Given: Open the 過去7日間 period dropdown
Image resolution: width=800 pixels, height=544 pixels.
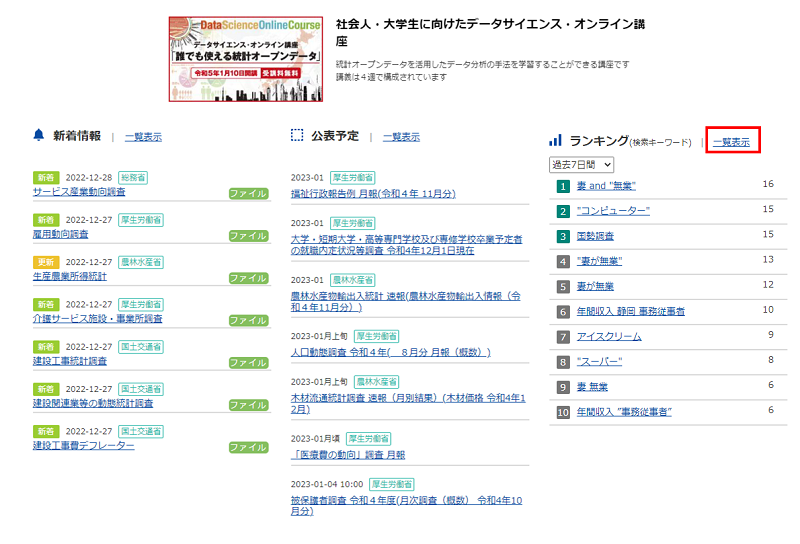Looking at the screenshot, I should tap(581, 163).
